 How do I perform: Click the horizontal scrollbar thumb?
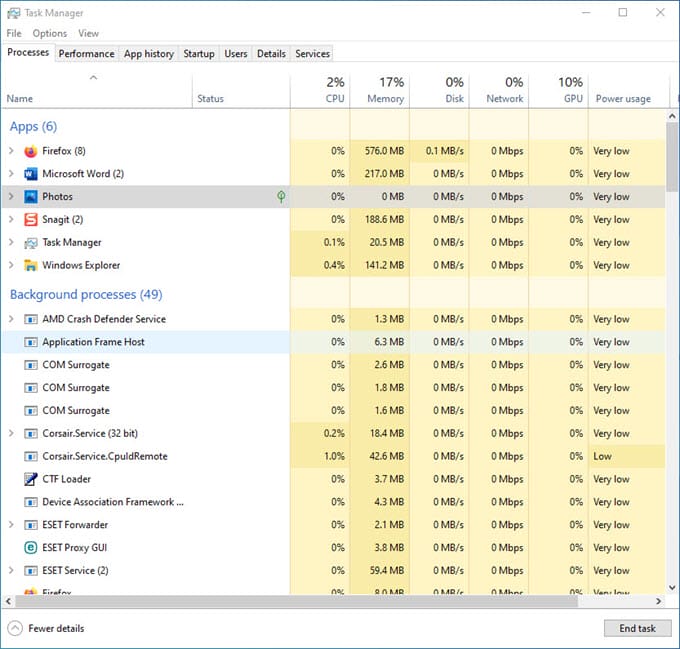(x=297, y=601)
